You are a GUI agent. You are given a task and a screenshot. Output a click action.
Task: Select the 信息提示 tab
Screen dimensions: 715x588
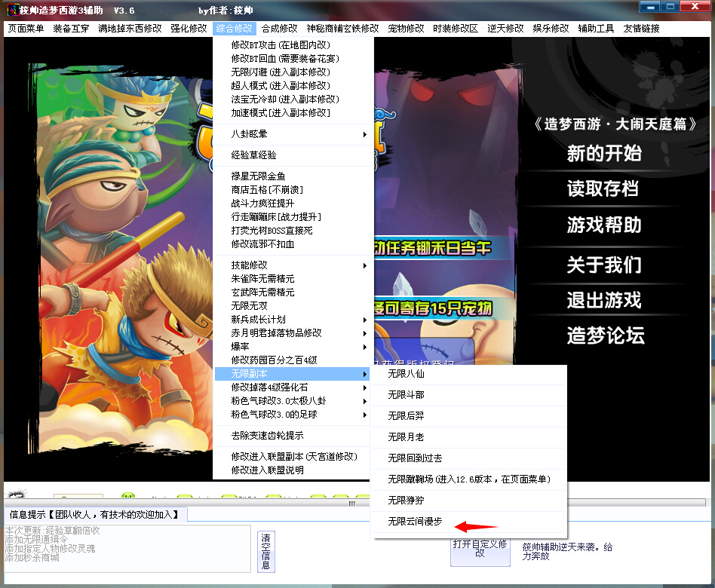94,515
